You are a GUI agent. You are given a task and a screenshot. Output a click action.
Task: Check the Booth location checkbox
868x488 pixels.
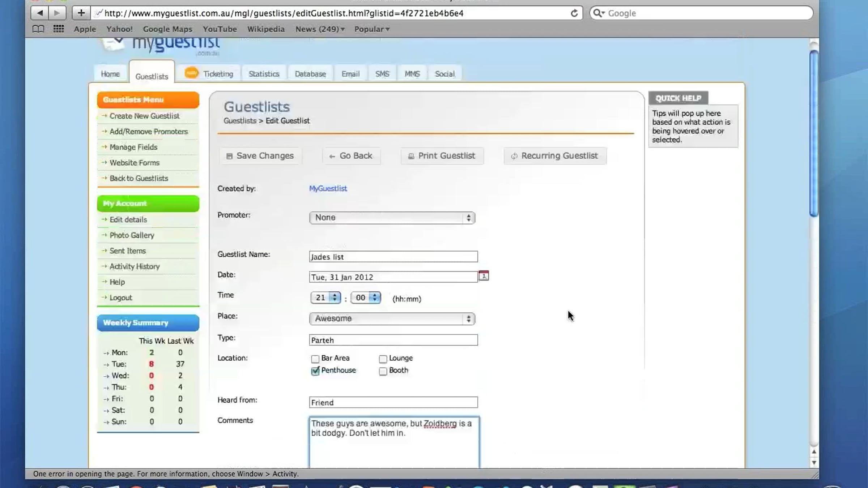(383, 371)
